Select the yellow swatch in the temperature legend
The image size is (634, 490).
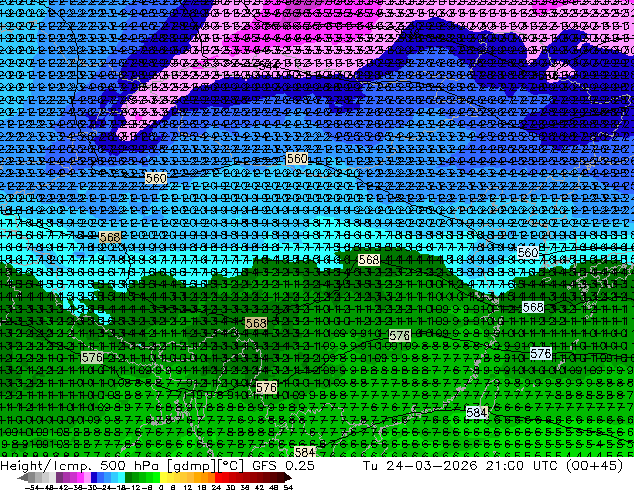(x=163, y=478)
